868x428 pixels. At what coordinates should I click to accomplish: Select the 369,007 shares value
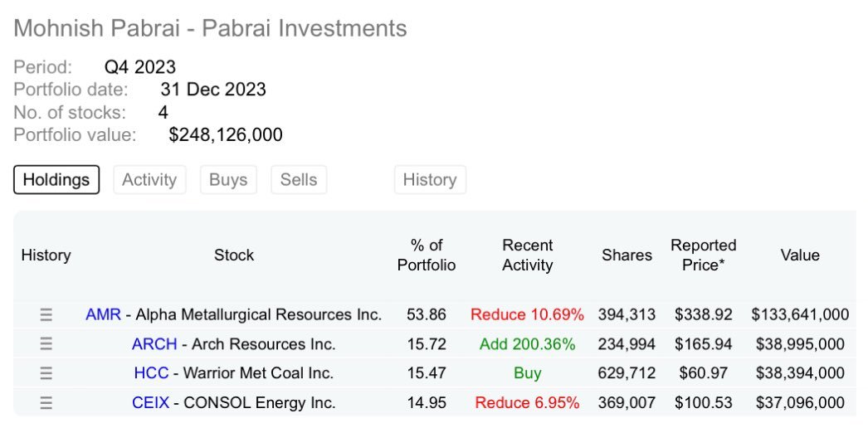627,402
